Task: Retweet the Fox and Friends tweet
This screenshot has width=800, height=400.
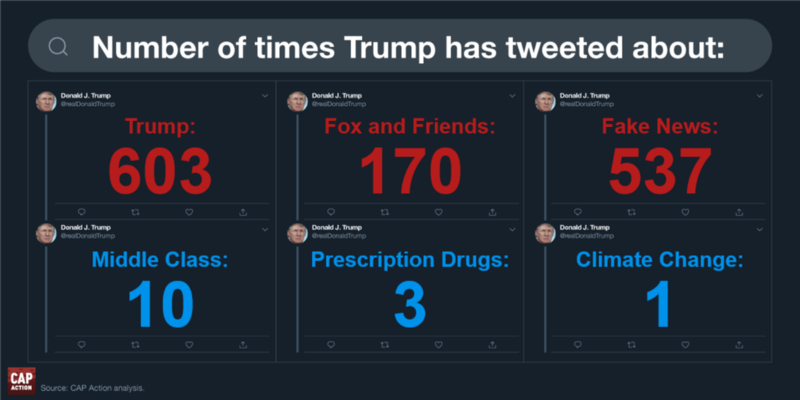Action: pyautogui.click(x=385, y=212)
